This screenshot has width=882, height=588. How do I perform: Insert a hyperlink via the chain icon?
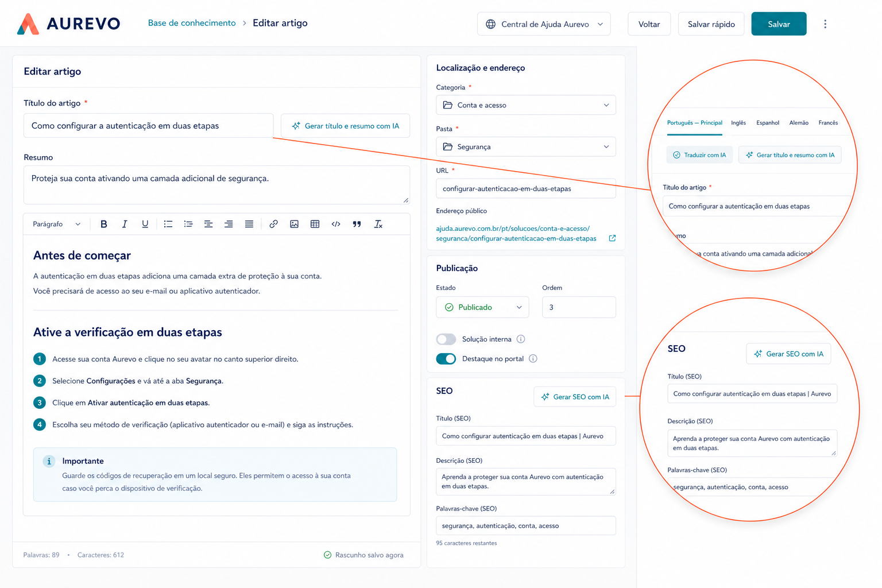(273, 224)
